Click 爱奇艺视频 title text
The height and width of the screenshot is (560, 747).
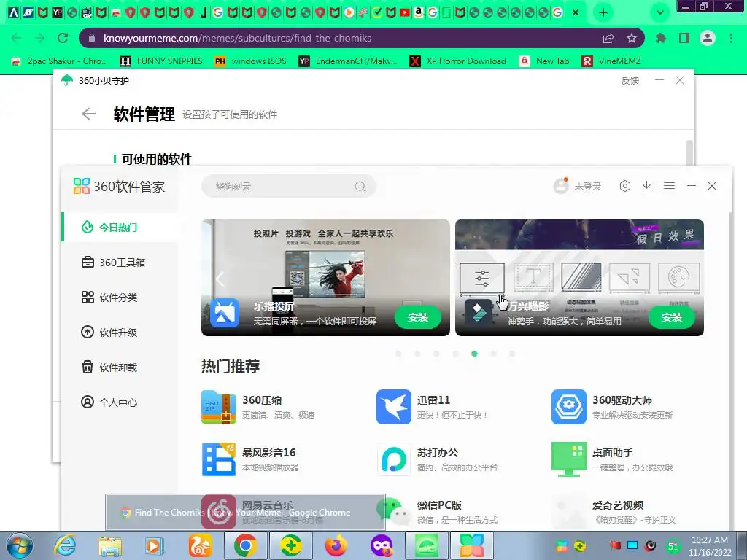pyautogui.click(x=618, y=505)
